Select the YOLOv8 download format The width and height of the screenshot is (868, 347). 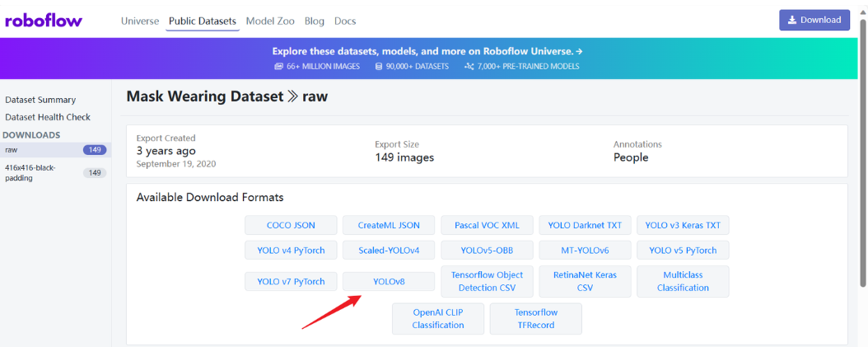[389, 281]
